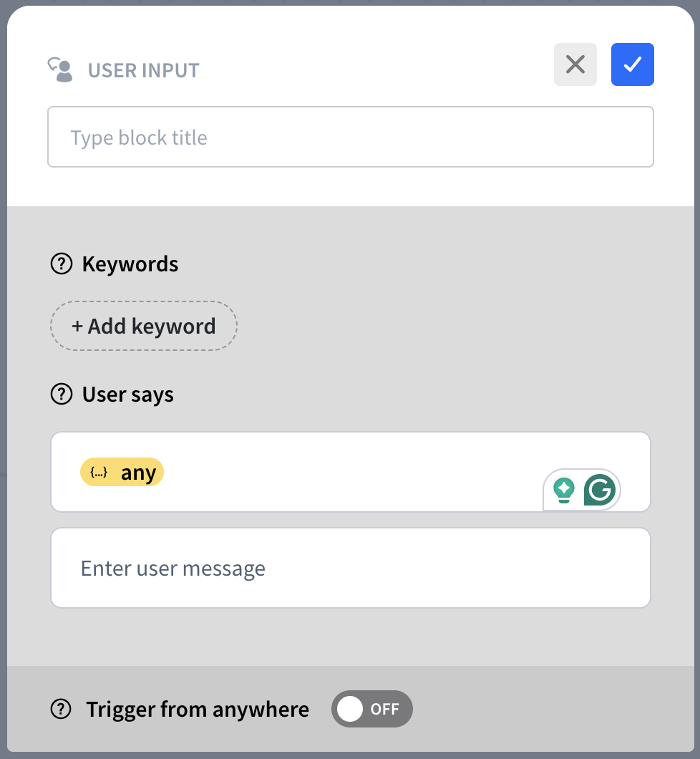Image resolution: width=700 pixels, height=759 pixels.
Task: Enable the Trigger from anywhere toggle
Action: (x=372, y=709)
